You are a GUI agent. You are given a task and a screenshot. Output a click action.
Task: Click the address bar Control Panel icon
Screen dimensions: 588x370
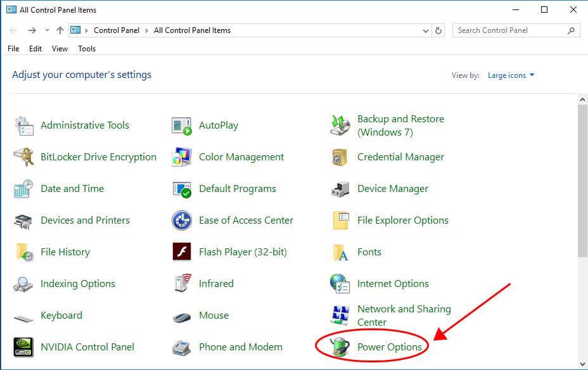click(x=76, y=30)
